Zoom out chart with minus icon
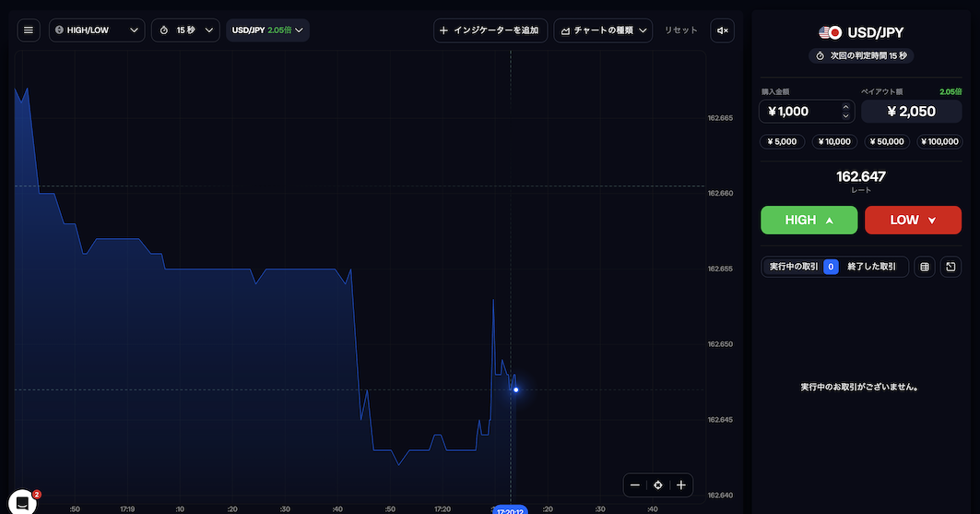The width and height of the screenshot is (980, 514). pos(635,485)
